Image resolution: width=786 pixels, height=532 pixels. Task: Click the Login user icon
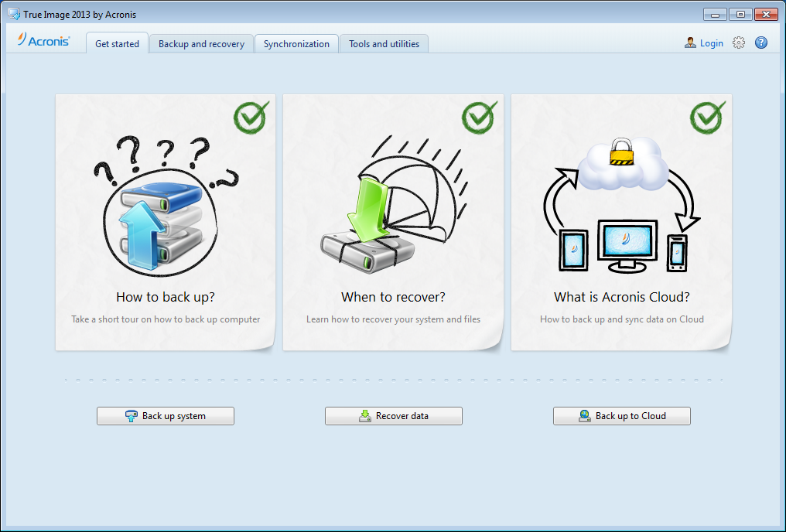pyautogui.click(x=690, y=43)
